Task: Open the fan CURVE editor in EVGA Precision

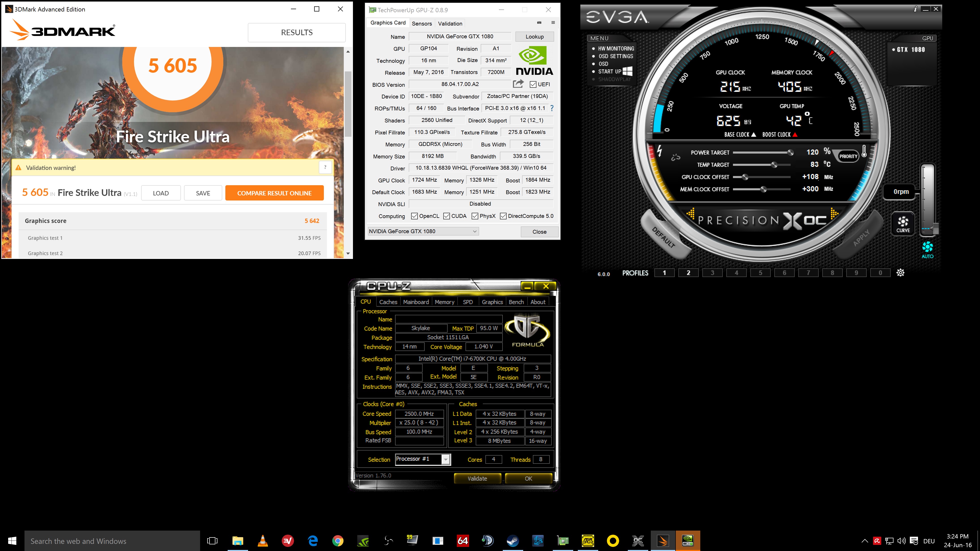Action: click(x=903, y=224)
